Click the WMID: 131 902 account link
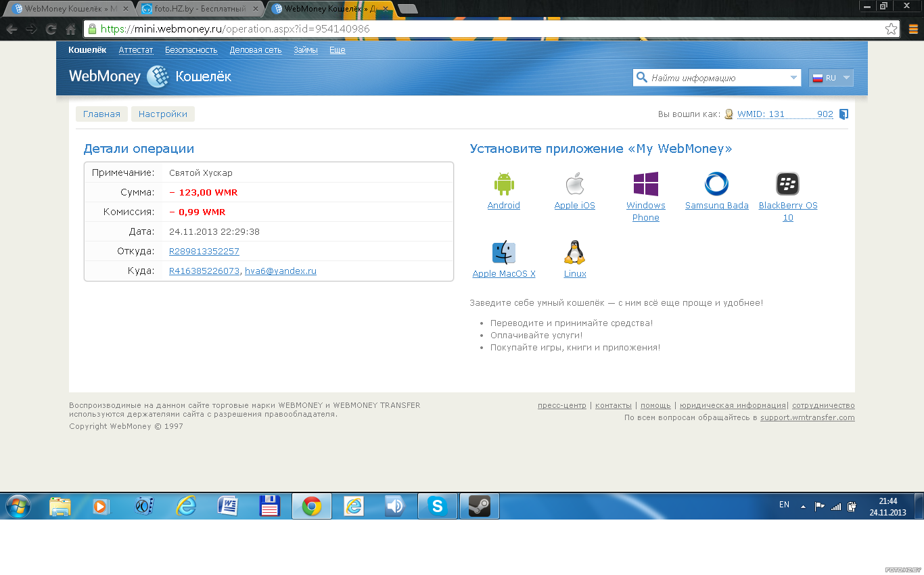This screenshot has height=575, width=924. point(785,114)
